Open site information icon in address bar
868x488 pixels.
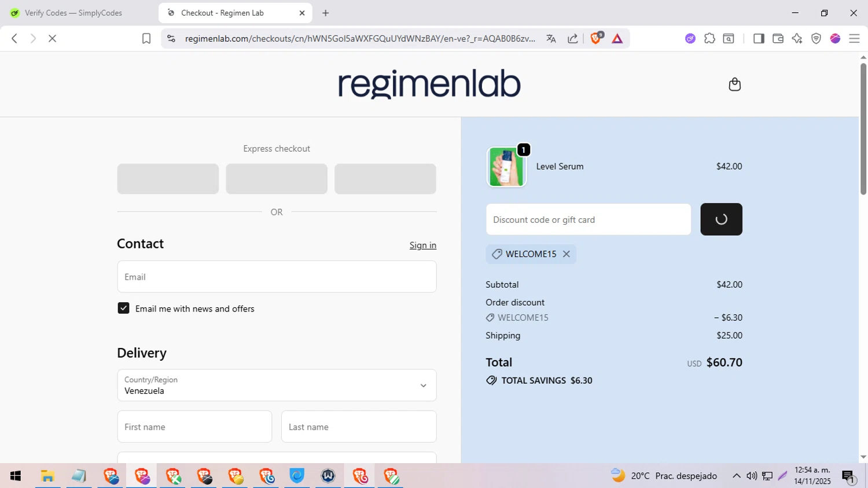coord(171,38)
